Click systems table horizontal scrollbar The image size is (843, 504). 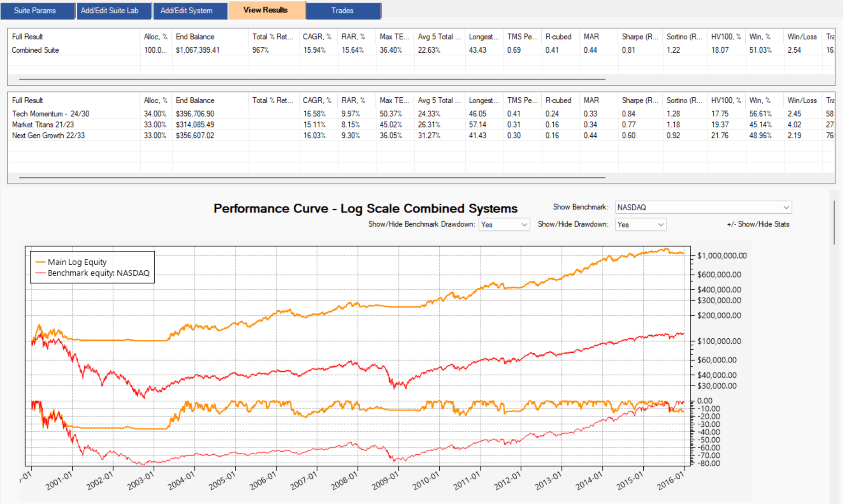point(312,177)
